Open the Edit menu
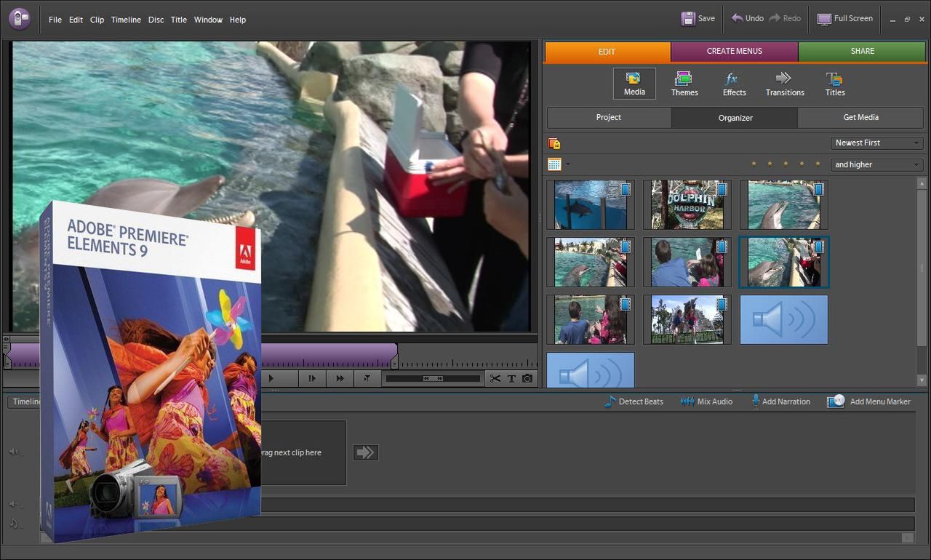Image resolution: width=931 pixels, height=560 pixels. [76, 20]
